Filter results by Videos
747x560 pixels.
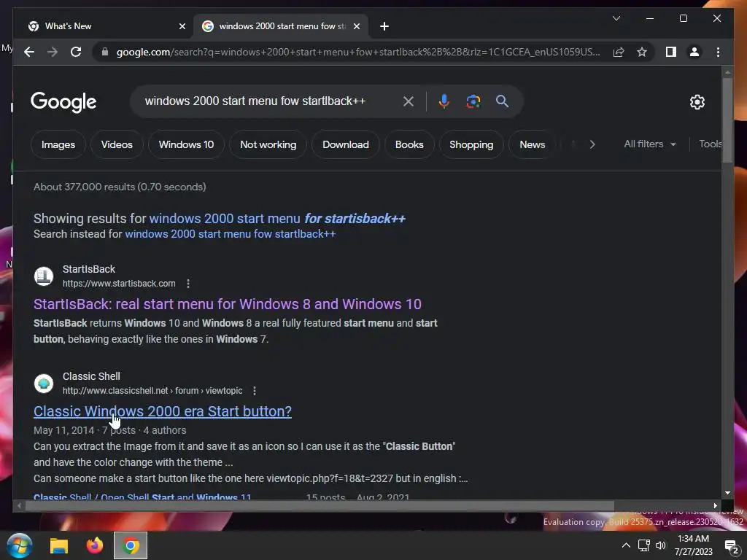(117, 144)
